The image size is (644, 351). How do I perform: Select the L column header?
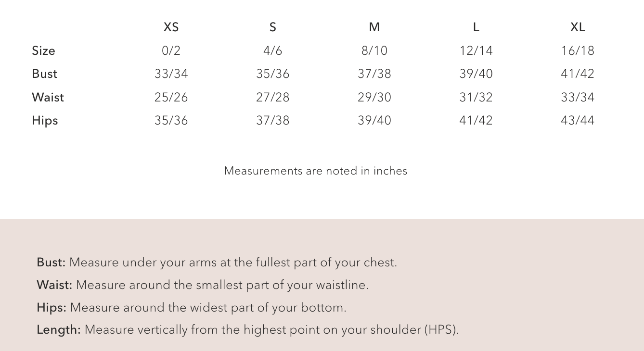click(x=476, y=27)
